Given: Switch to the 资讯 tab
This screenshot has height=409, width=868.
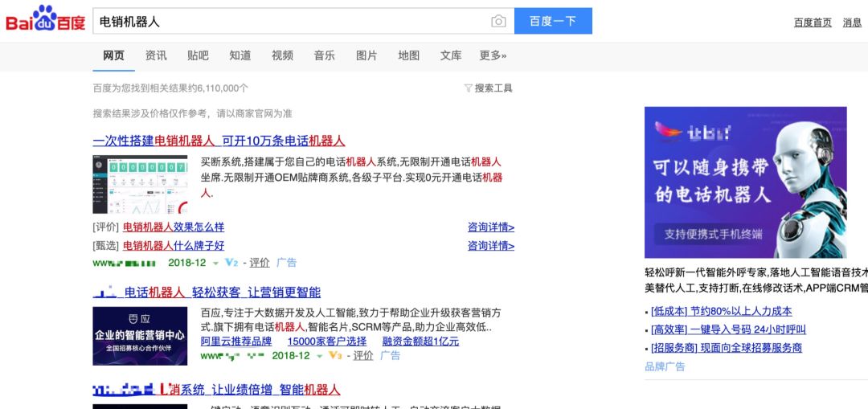Looking at the screenshot, I should tap(156, 55).
